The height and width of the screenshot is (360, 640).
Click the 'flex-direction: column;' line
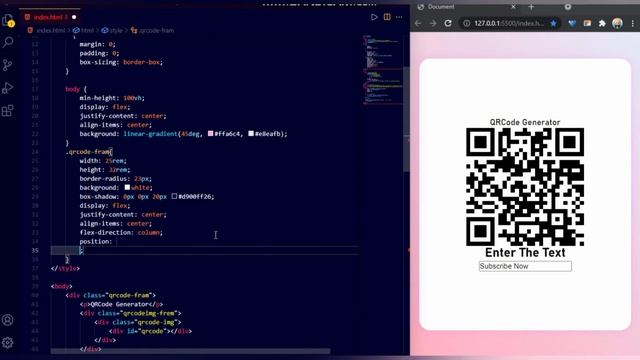point(121,232)
